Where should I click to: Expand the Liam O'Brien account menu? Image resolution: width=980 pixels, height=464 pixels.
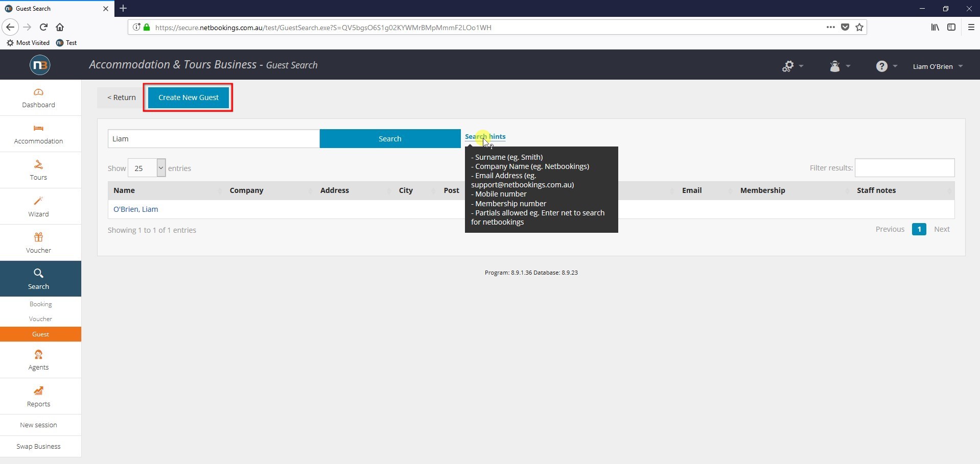937,66
